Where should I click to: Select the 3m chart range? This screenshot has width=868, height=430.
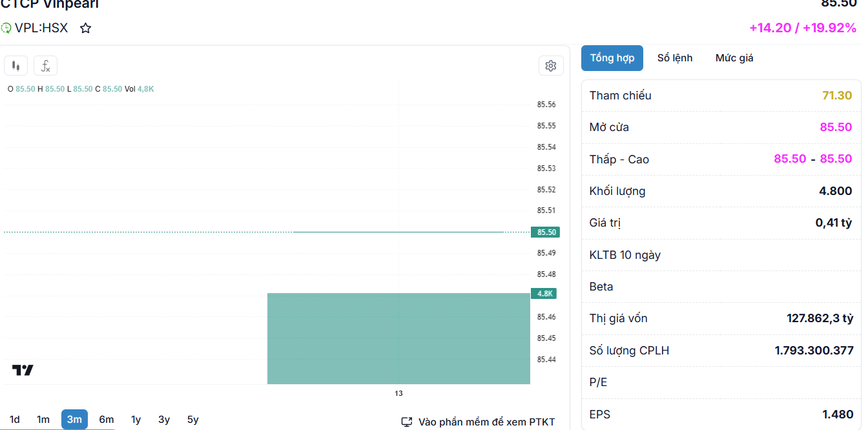pos(74,420)
